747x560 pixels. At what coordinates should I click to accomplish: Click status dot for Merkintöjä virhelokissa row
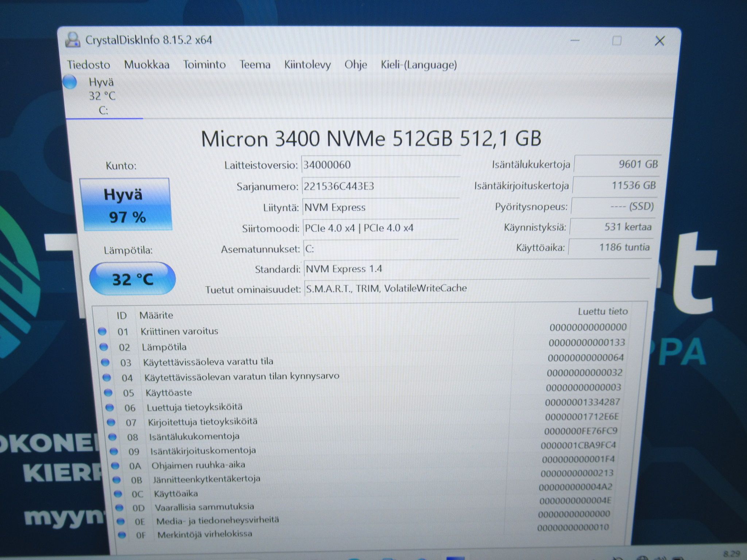[122, 535]
